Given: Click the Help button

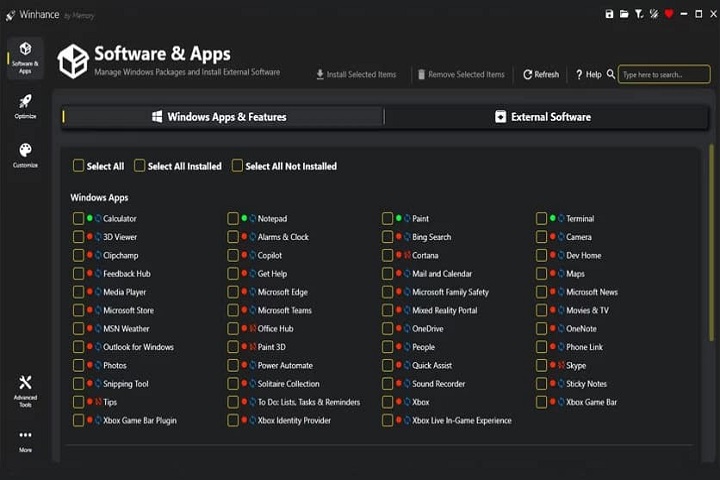Looking at the screenshot, I should click(588, 75).
